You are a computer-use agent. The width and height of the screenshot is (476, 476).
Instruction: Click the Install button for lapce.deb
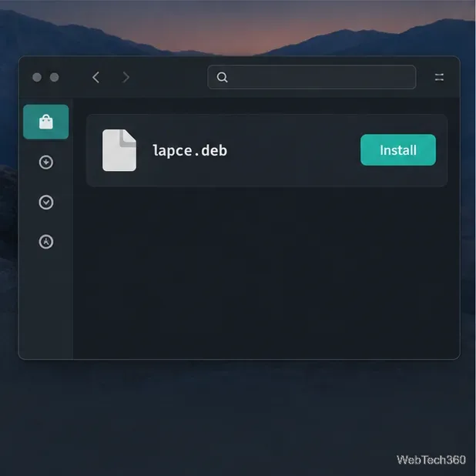pos(398,150)
